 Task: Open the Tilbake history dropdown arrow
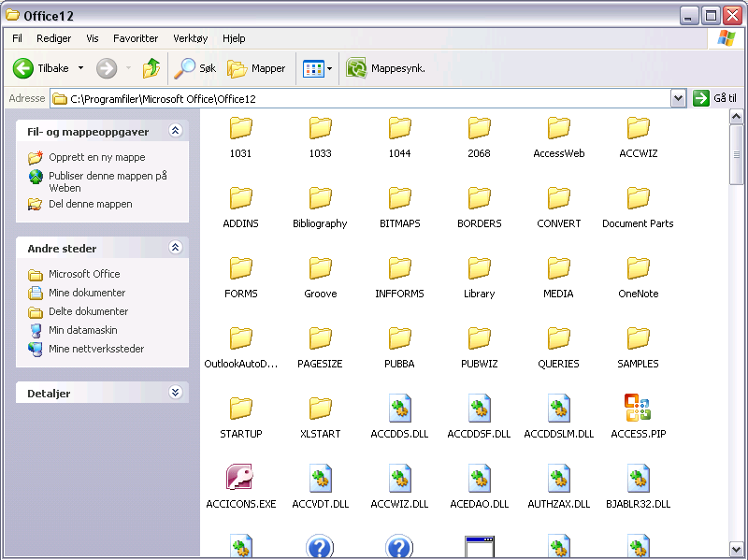pyautogui.click(x=80, y=68)
